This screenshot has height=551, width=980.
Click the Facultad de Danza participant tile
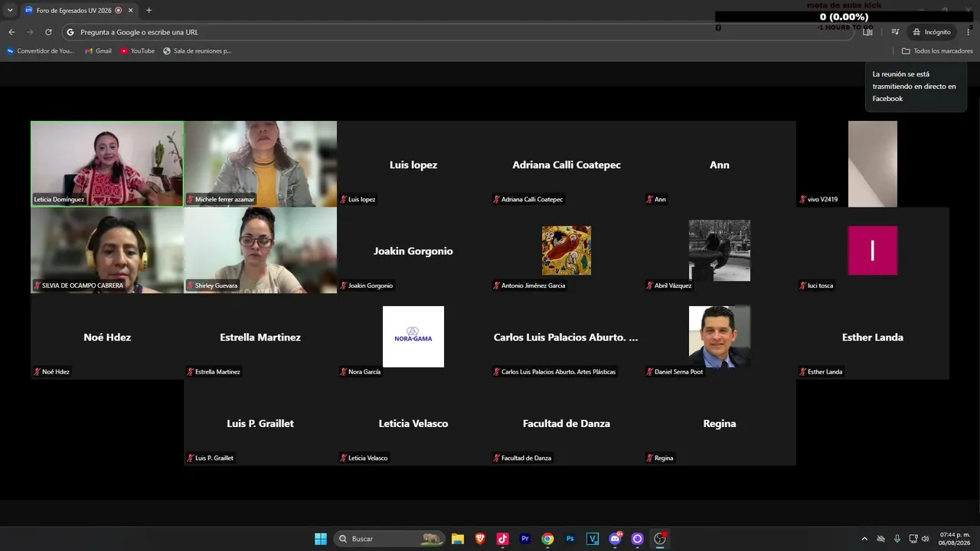tap(567, 423)
